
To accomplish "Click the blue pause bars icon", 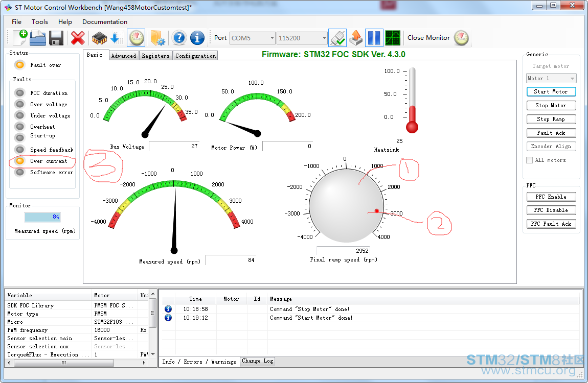I will 374,38.
